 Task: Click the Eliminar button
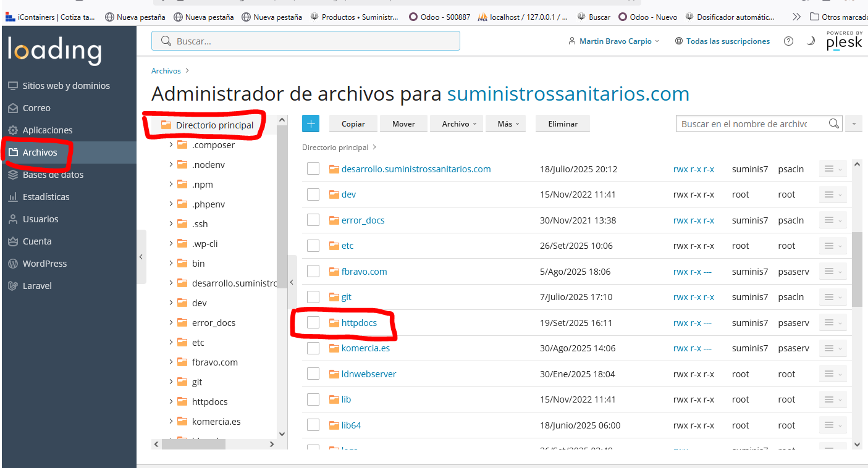point(562,123)
